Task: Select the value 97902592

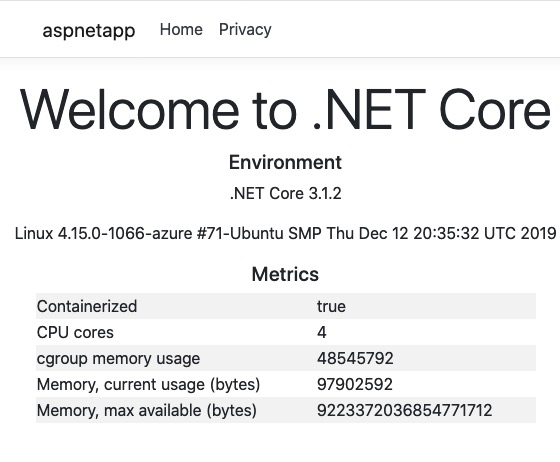Action: [355, 384]
